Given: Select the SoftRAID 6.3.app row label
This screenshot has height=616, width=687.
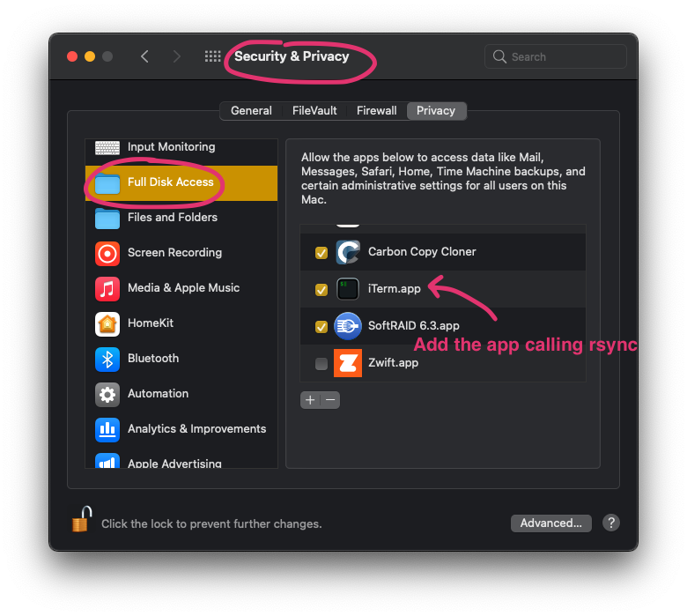Looking at the screenshot, I should coord(414,326).
